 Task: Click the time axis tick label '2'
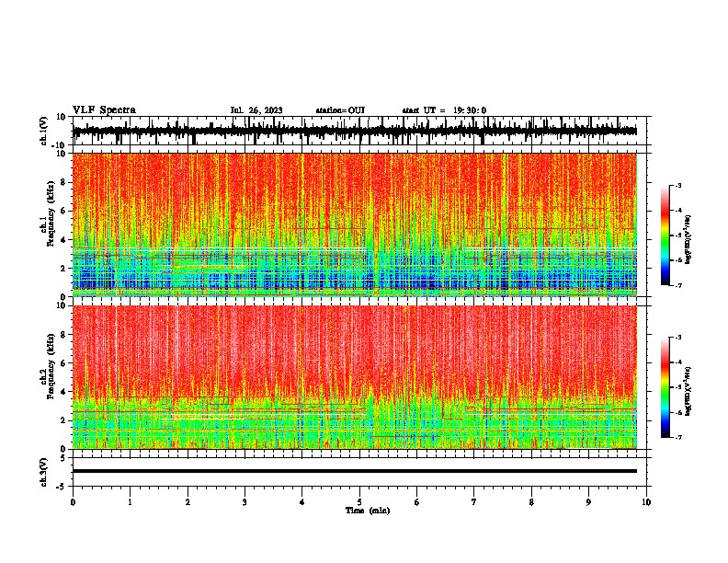pos(188,502)
